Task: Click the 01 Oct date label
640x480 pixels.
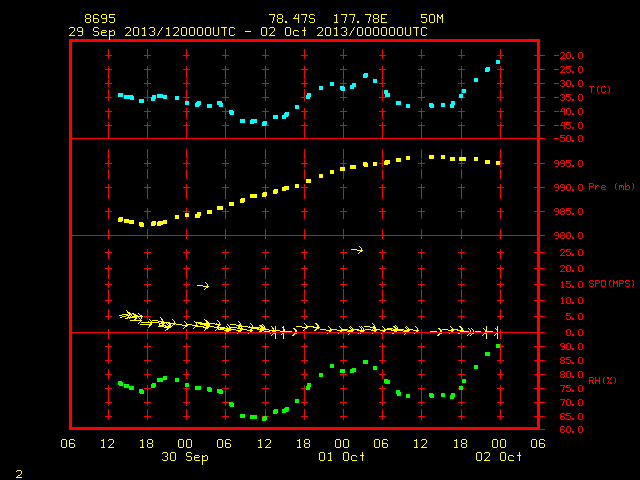Action: point(342,457)
